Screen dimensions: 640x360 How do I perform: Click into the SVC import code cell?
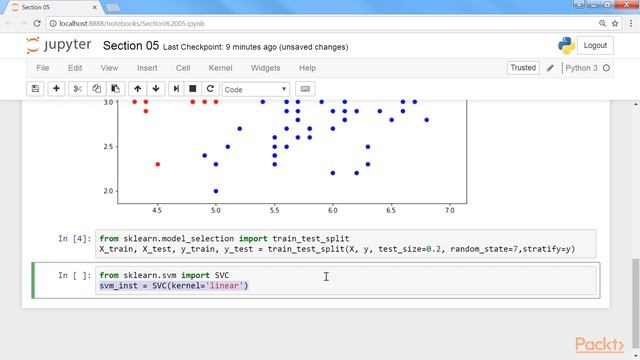345,280
